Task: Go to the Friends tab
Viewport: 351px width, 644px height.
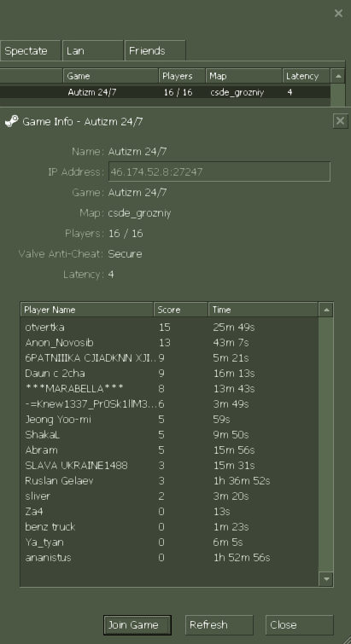Action: pos(155,51)
